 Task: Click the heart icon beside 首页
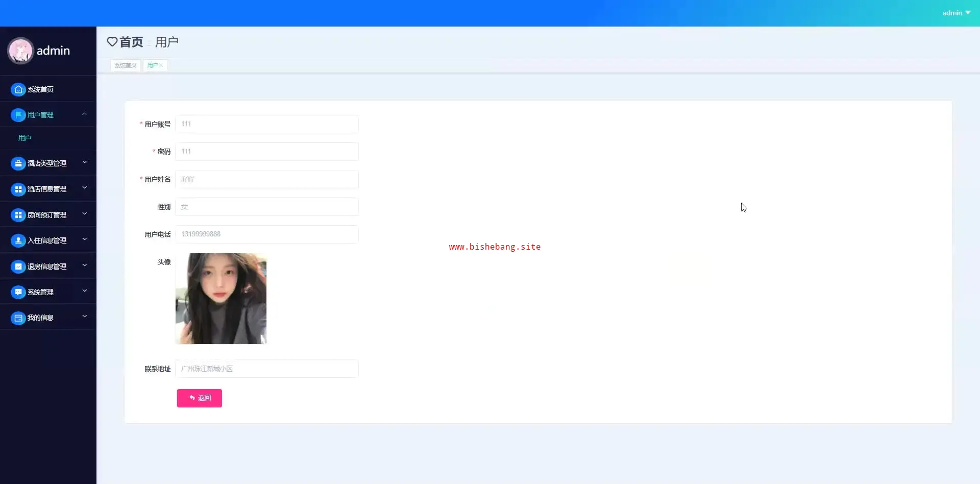click(112, 41)
